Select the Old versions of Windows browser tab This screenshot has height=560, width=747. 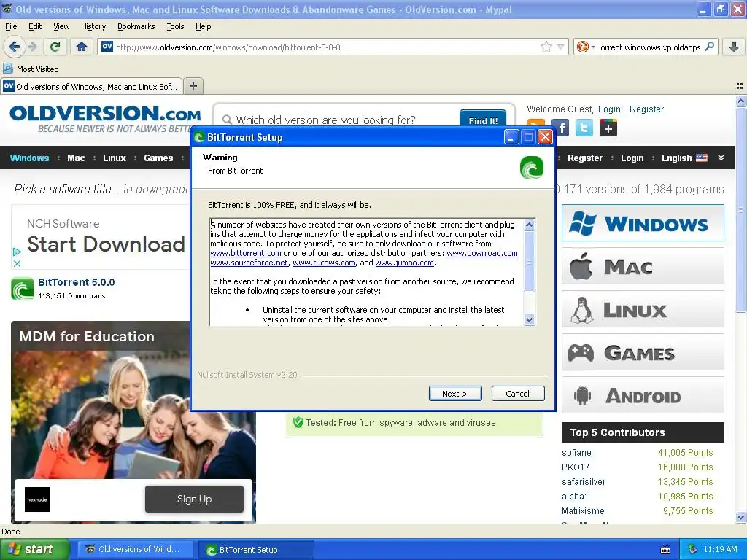coord(91,86)
